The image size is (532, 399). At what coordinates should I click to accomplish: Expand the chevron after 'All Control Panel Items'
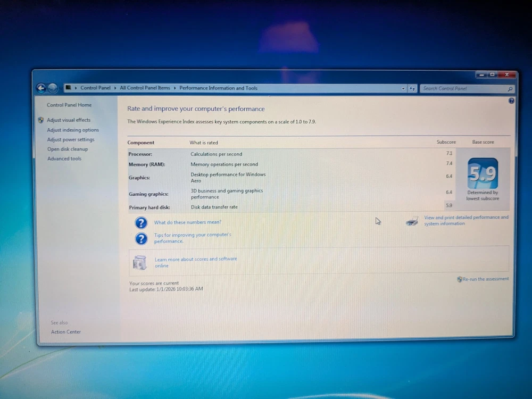point(175,88)
